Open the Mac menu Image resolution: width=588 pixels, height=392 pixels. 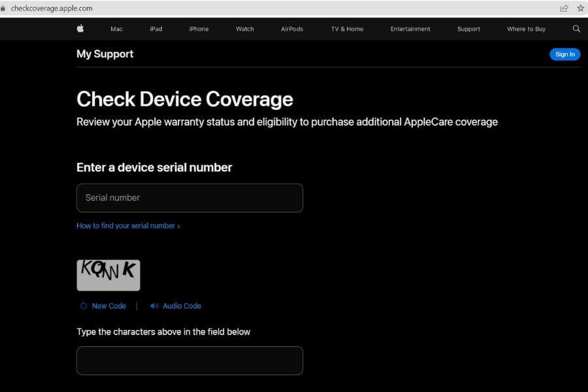[x=116, y=29]
